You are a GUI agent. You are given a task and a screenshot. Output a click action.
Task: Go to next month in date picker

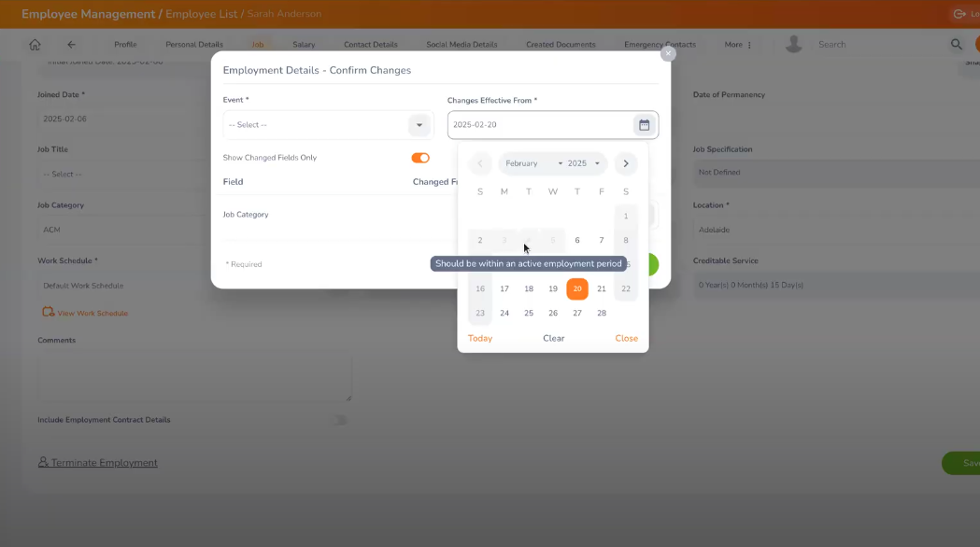tap(626, 163)
